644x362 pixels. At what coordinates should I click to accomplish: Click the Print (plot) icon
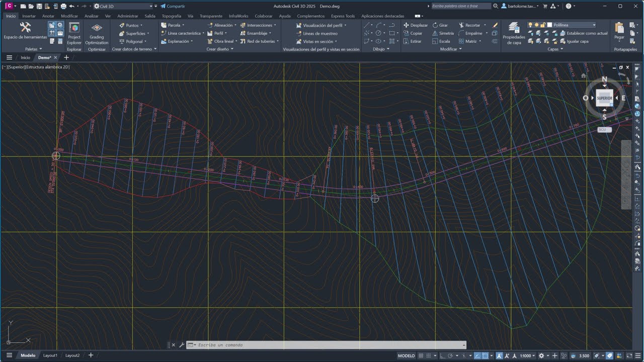[63, 6]
